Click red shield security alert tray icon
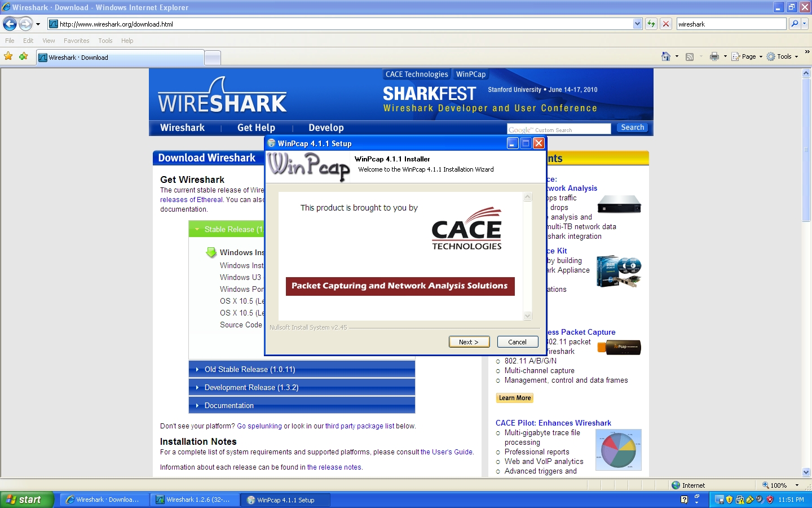Image resolution: width=812 pixels, height=508 pixels. click(770, 500)
